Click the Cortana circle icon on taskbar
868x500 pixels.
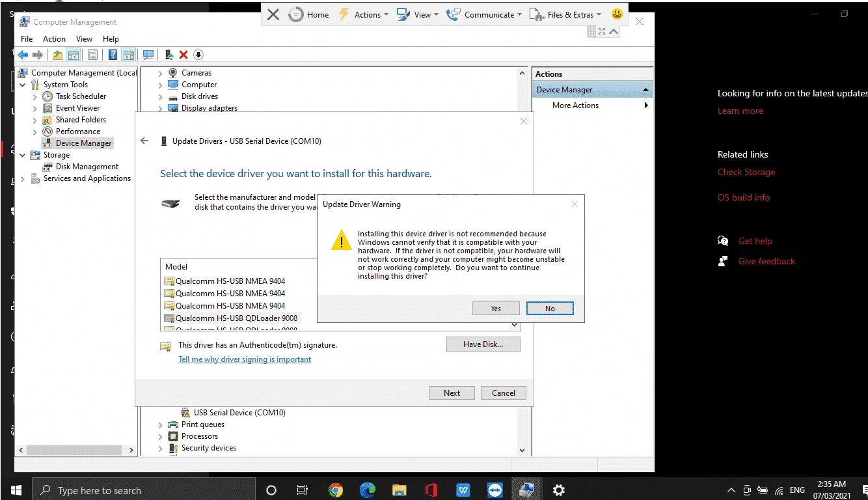pos(271,490)
